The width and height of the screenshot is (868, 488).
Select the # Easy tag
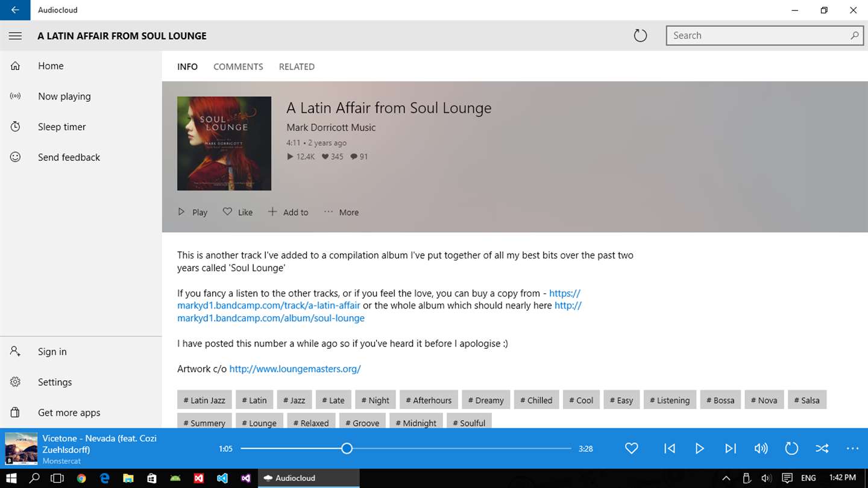(x=621, y=400)
